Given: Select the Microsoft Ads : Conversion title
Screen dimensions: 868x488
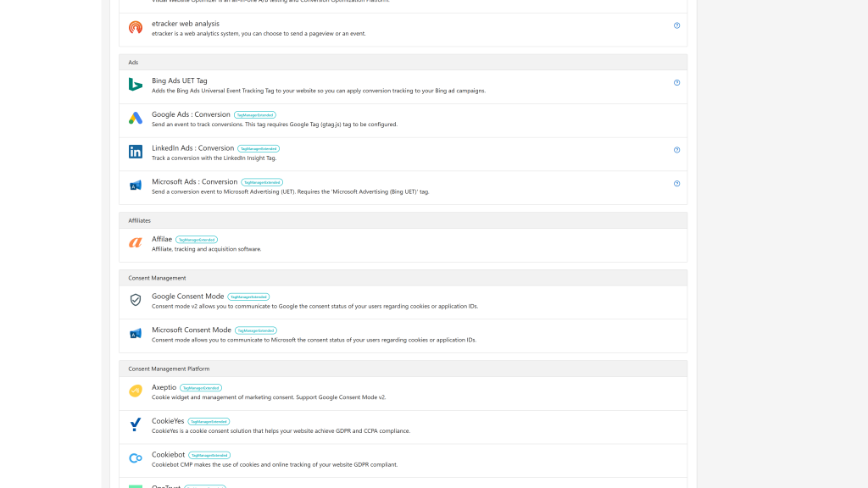Looking at the screenshot, I should (194, 182).
